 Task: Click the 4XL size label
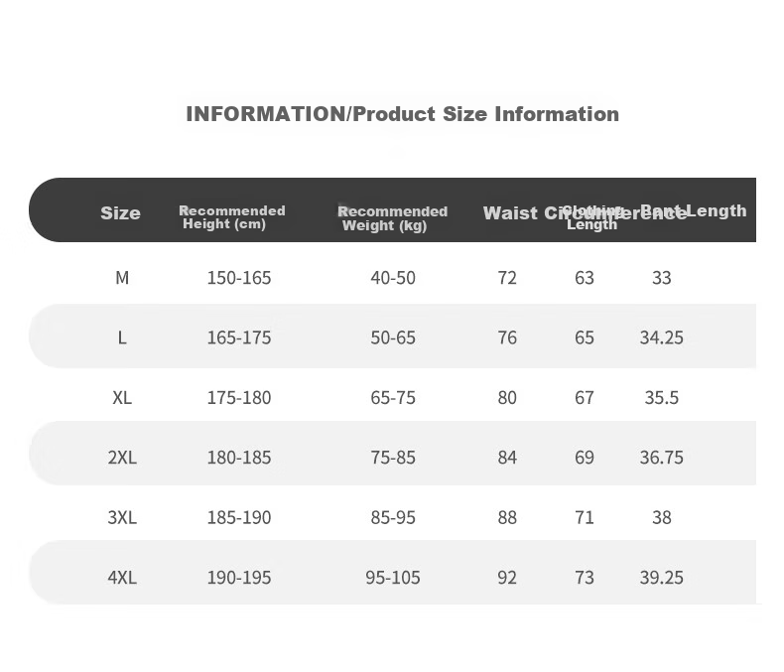[122, 578]
